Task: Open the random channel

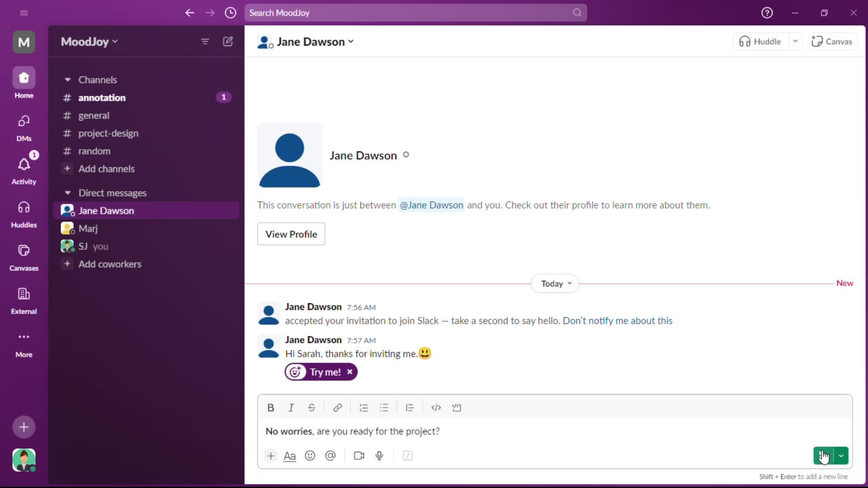Action: [x=146, y=151]
